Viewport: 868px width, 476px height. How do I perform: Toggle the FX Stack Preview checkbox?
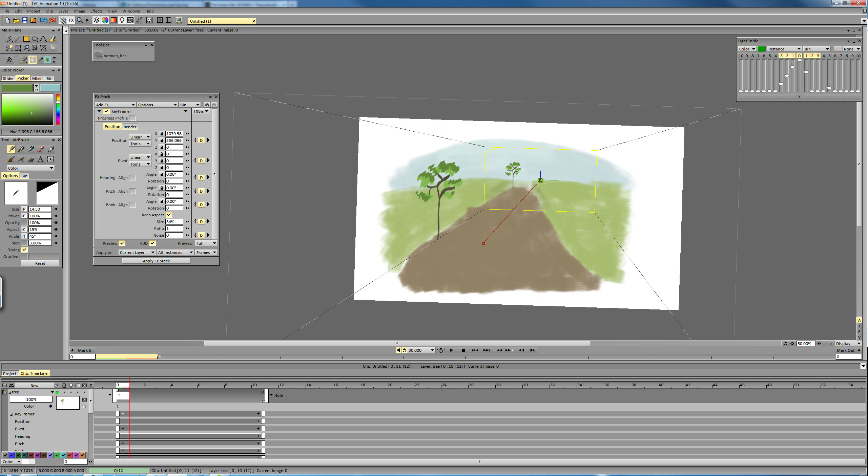click(x=122, y=243)
